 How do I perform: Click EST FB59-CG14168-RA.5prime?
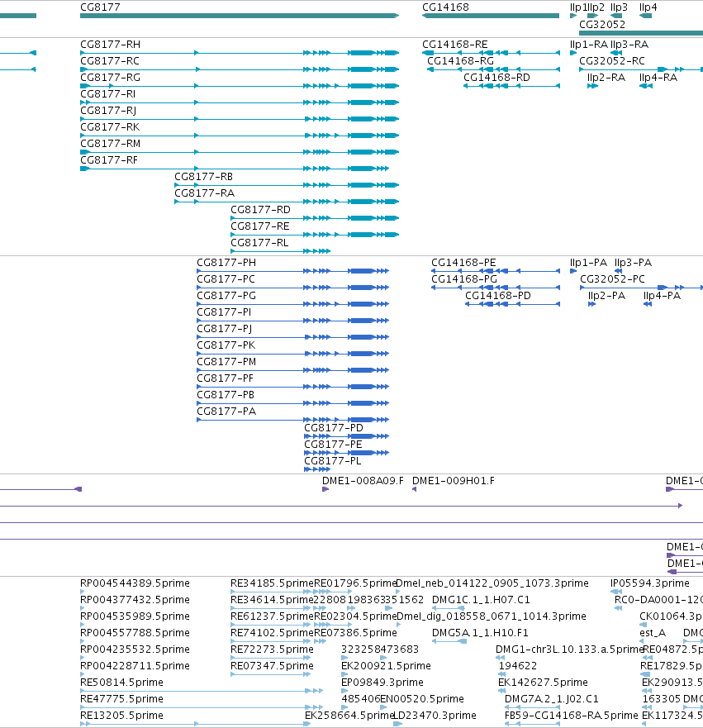pyautogui.click(x=572, y=716)
